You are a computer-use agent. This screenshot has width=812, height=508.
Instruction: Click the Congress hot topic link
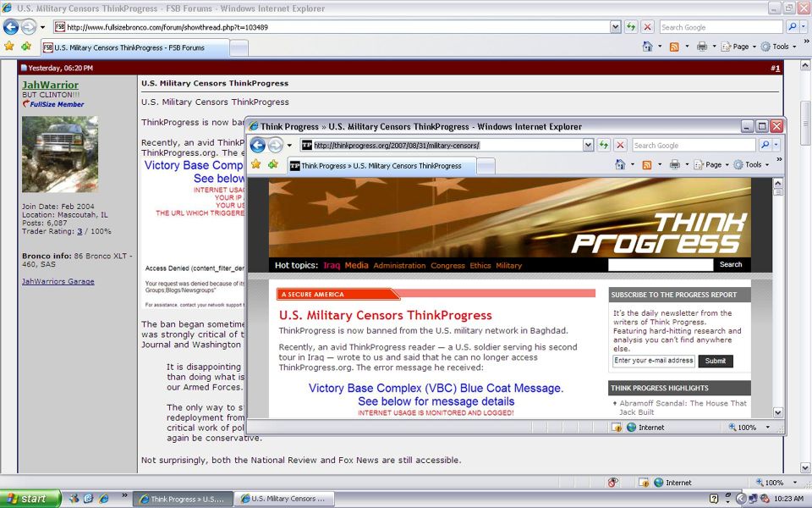point(447,265)
